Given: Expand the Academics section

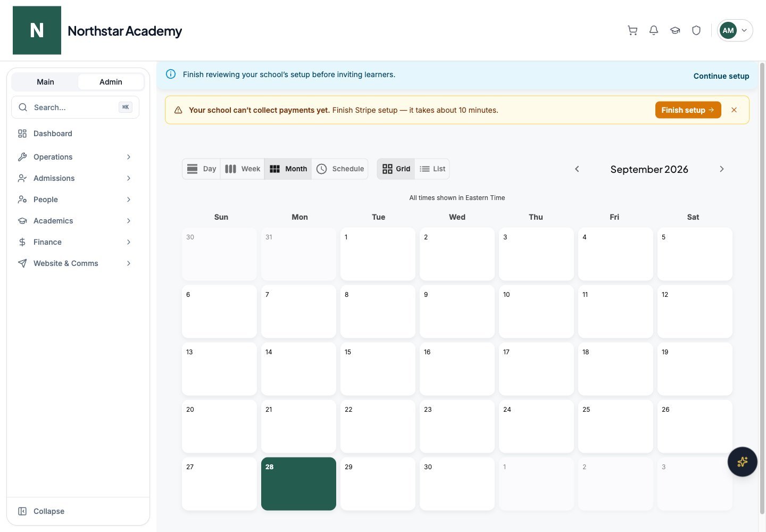Looking at the screenshot, I should point(75,221).
